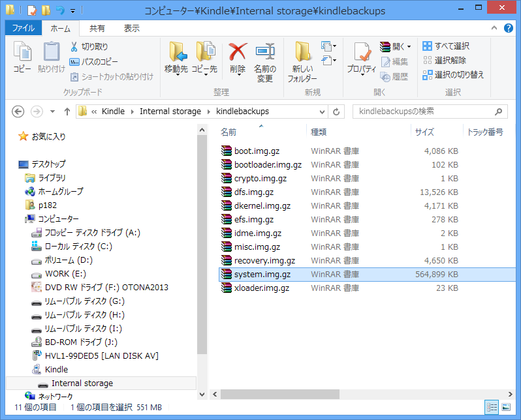Click Internal storage in the breadcrumb path

click(170, 112)
